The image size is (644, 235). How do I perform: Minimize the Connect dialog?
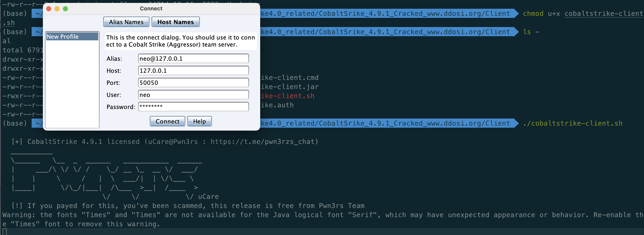point(57,9)
